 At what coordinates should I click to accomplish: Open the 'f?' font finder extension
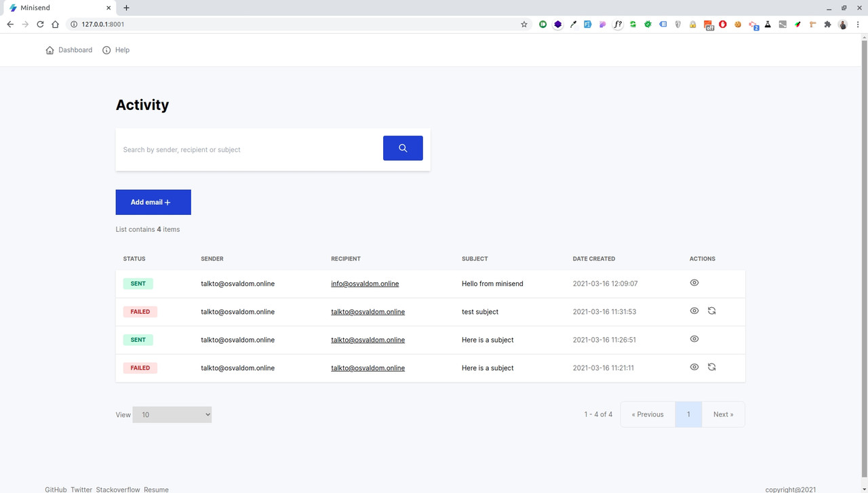coord(618,24)
